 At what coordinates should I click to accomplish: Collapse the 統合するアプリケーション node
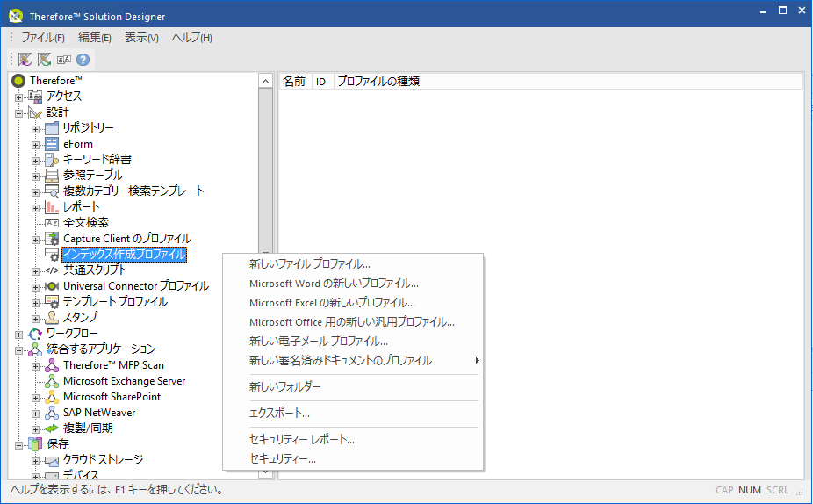19,351
